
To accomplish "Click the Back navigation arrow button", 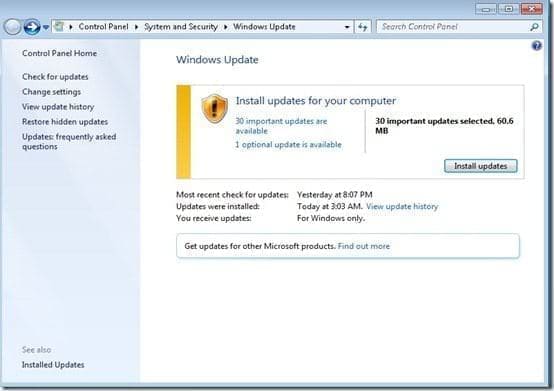I will (x=13, y=27).
